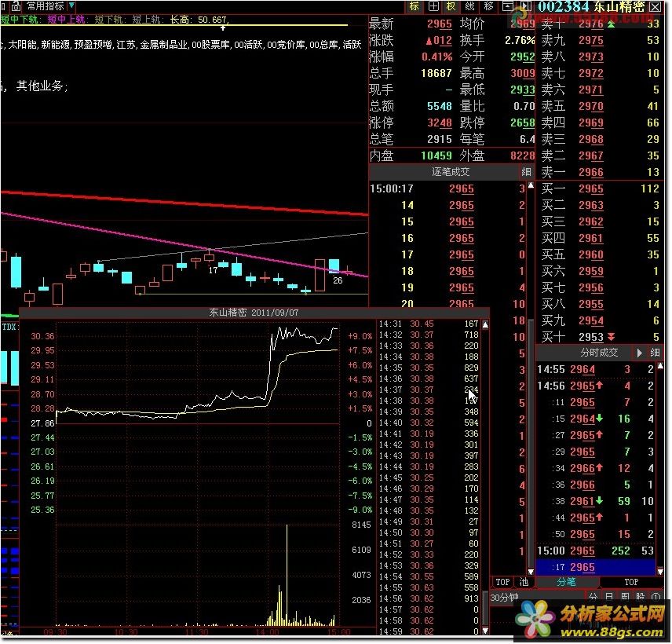The width and height of the screenshot is (672, 644).
Task: Select the 线 drawing tool button
Action: (x=469, y=6)
